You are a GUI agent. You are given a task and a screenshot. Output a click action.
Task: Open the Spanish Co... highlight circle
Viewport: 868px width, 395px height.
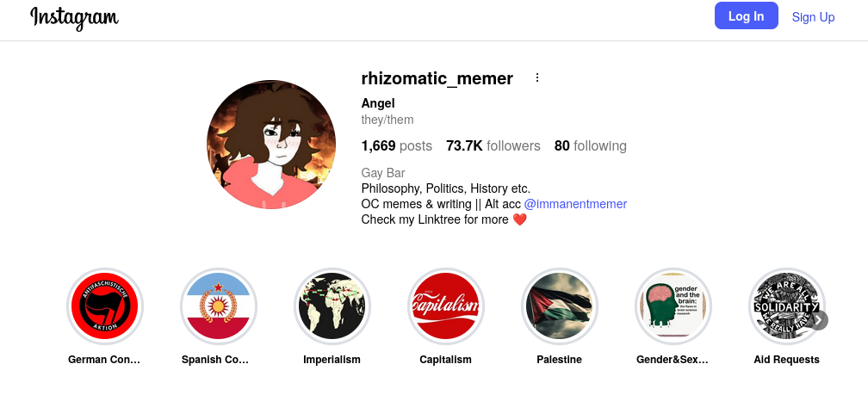218,306
